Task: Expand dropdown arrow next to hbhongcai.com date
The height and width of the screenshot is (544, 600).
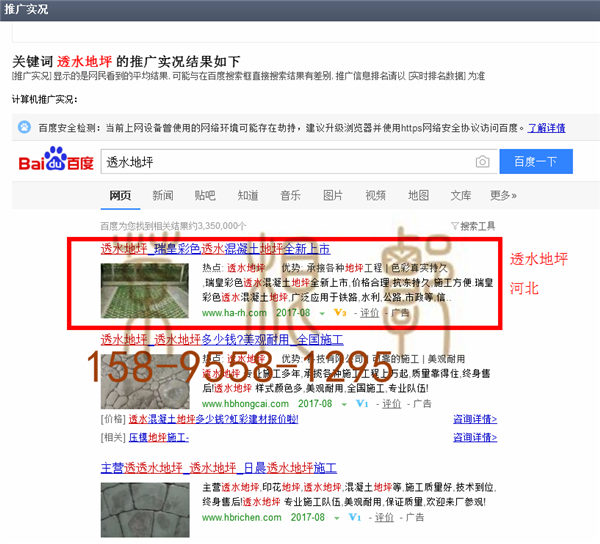Action: [x=344, y=404]
